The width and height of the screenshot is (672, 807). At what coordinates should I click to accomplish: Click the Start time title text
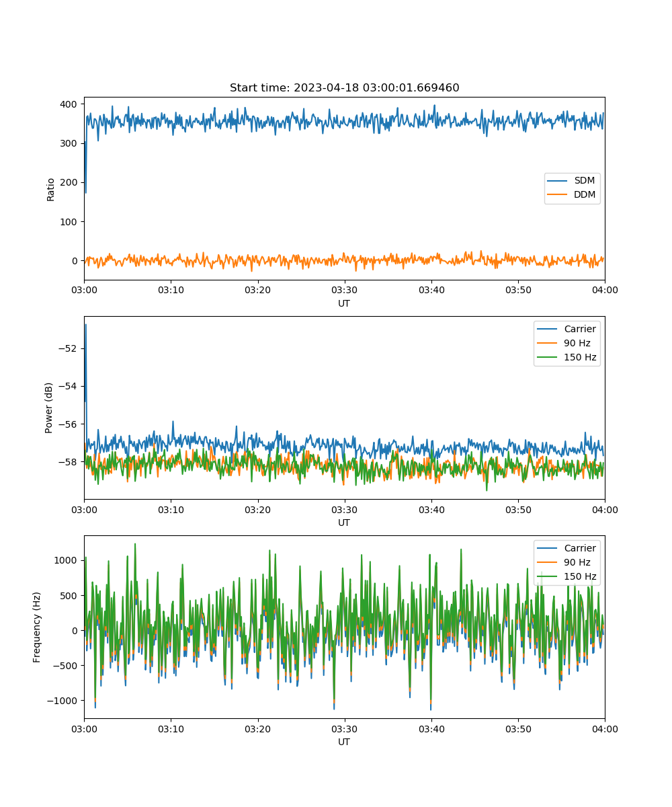tap(344, 88)
